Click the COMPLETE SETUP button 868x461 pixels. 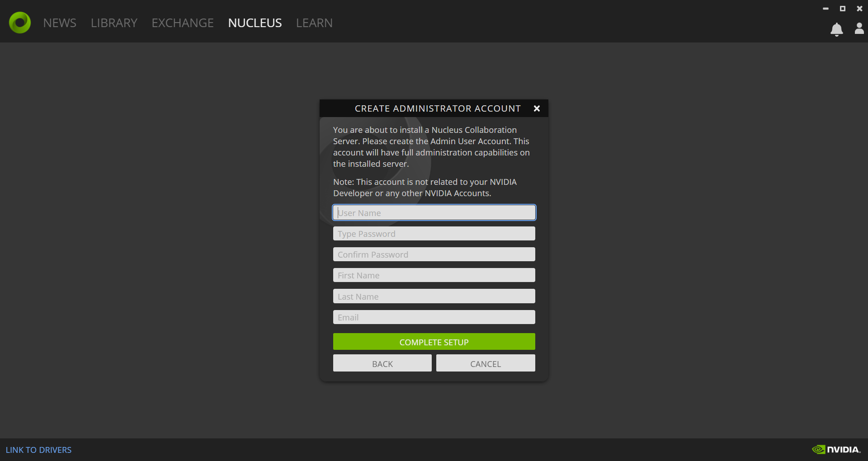tap(434, 342)
